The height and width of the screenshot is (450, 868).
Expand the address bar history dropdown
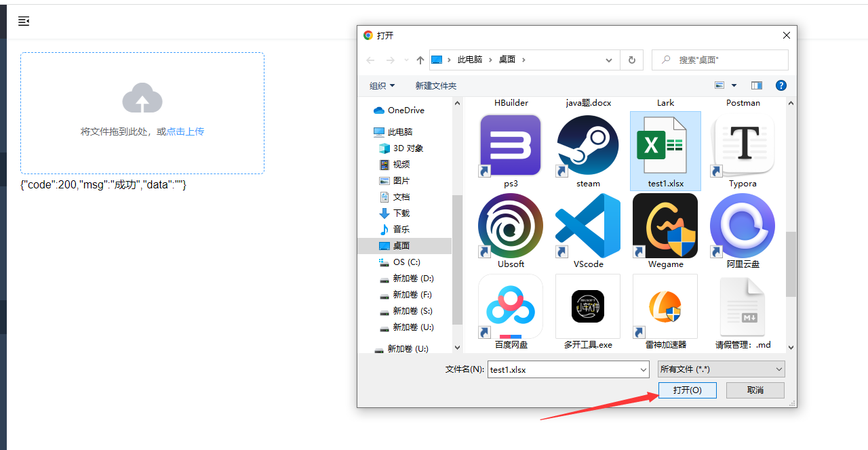[x=609, y=60]
